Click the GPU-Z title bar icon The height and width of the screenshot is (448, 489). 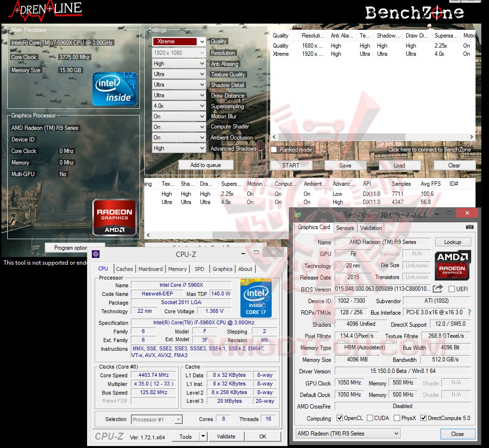coord(298,215)
